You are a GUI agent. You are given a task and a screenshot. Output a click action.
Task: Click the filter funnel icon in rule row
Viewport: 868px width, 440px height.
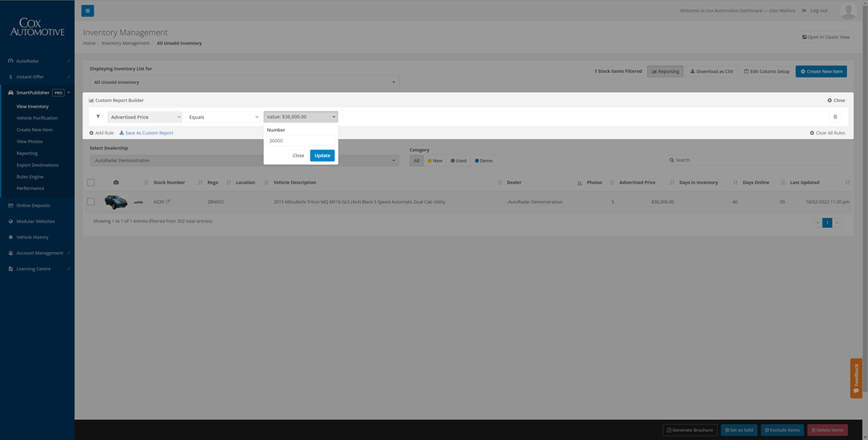[x=98, y=117]
